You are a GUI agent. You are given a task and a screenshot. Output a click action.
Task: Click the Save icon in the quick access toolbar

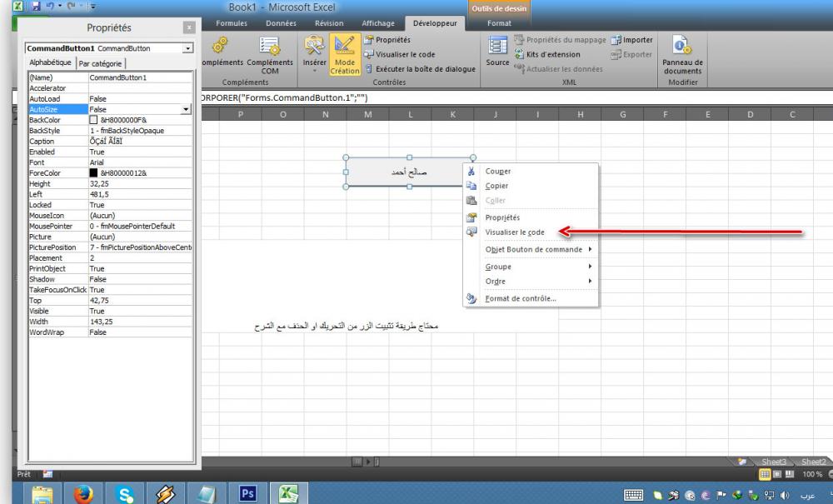pyautogui.click(x=36, y=7)
